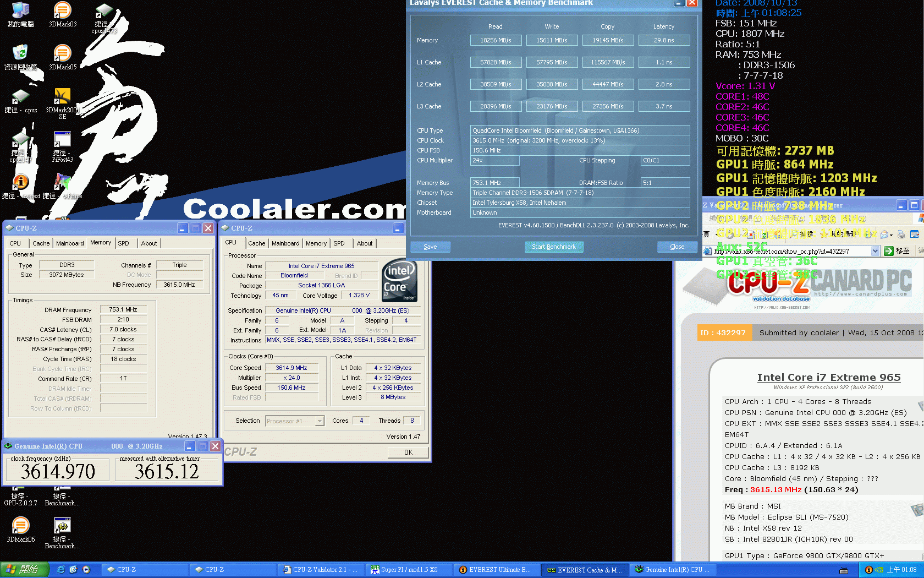This screenshot has width=924, height=578.
Task: Click the browser URL address field
Action: pyautogui.click(x=790, y=251)
